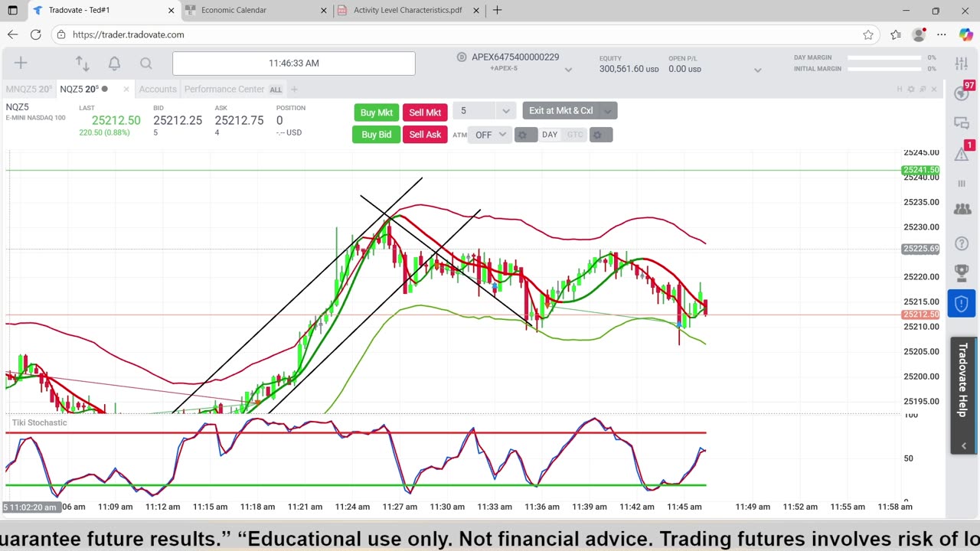Open help question mark icon

click(962, 244)
